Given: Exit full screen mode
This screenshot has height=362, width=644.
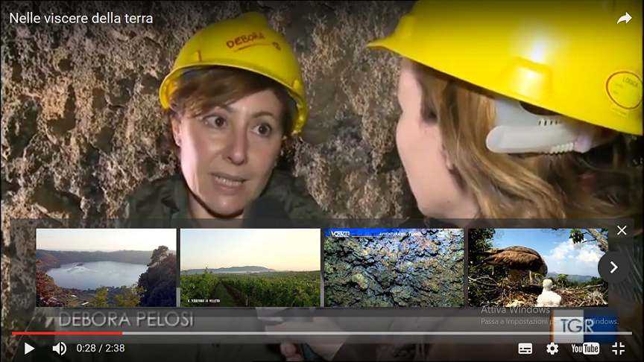Looking at the screenshot, I should [x=619, y=348].
